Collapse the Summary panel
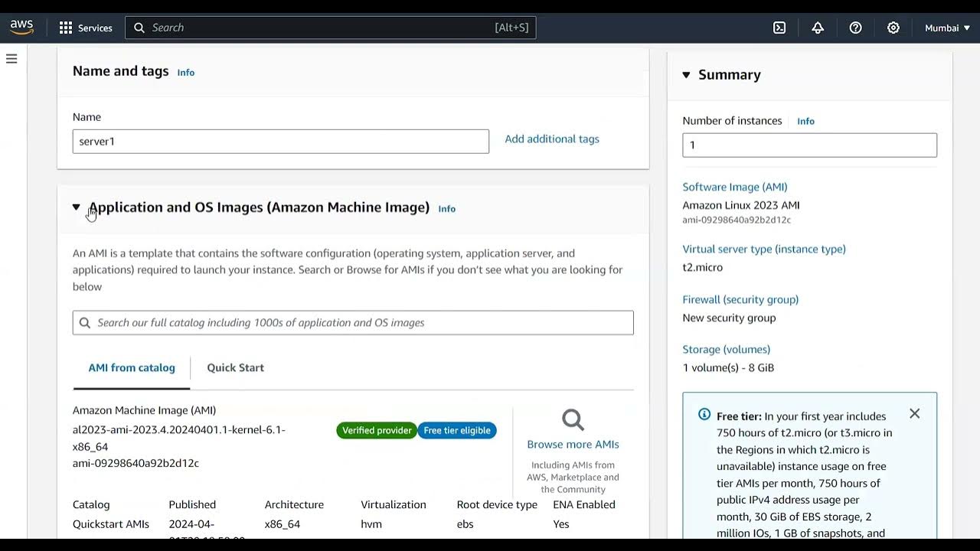Image resolution: width=980 pixels, height=551 pixels. click(686, 75)
